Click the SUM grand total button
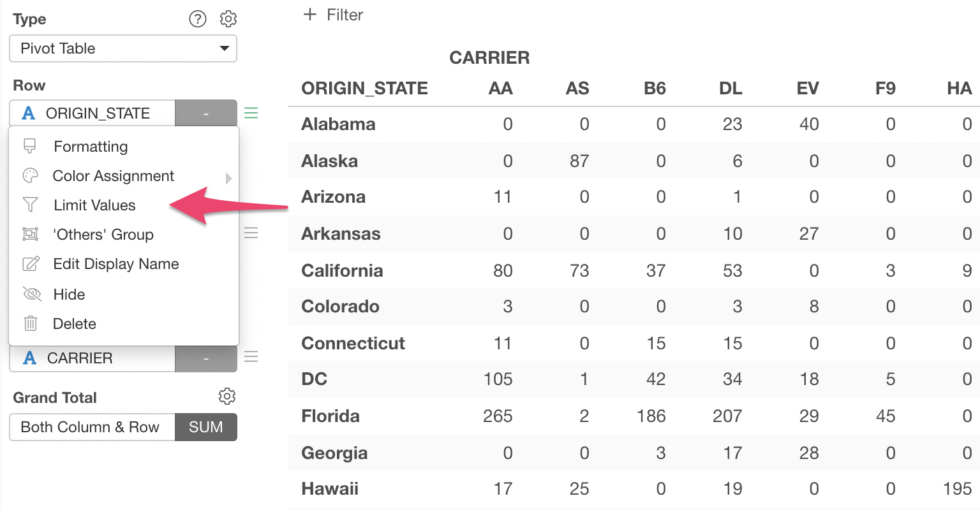 [206, 427]
